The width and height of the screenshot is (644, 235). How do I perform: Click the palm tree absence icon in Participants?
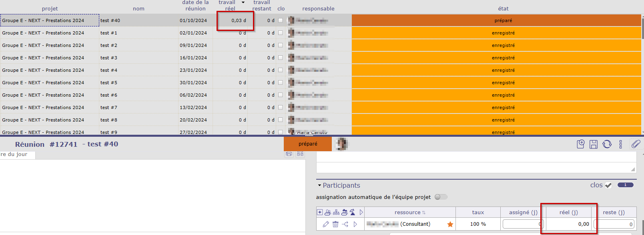(352, 212)
